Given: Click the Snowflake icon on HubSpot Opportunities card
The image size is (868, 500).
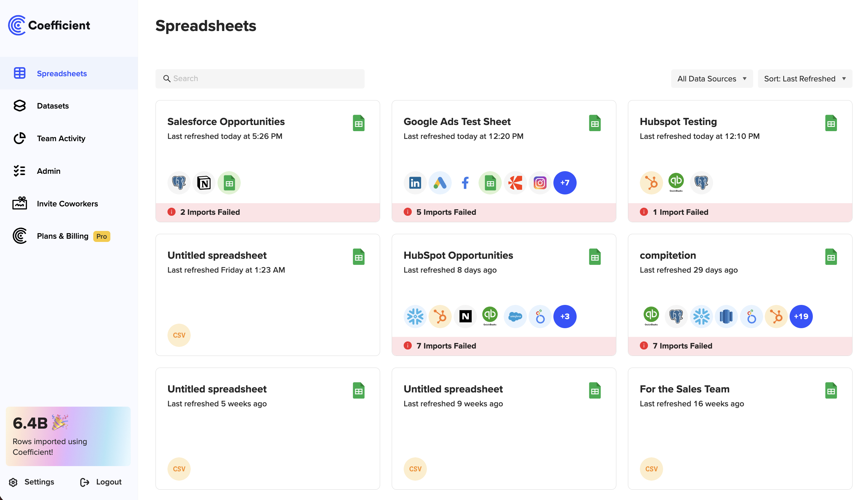Looking at the screenshot, I should (x=415, y=316).
